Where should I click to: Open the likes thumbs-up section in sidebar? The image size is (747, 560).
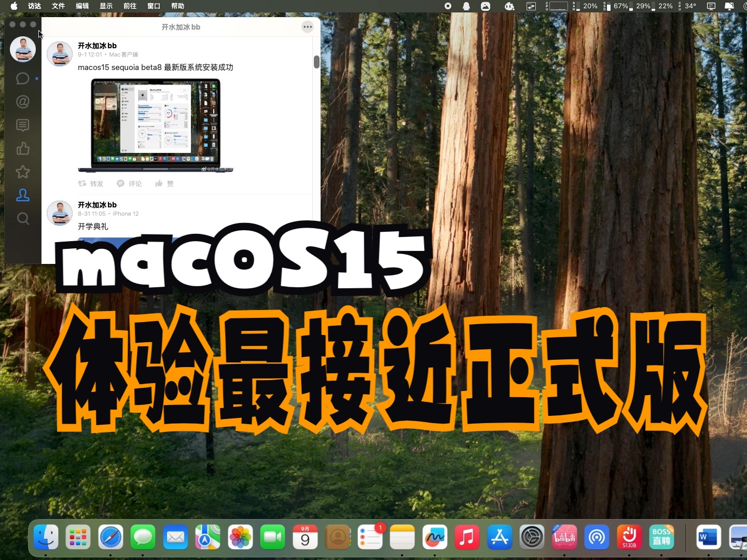[x=22, y=149]
